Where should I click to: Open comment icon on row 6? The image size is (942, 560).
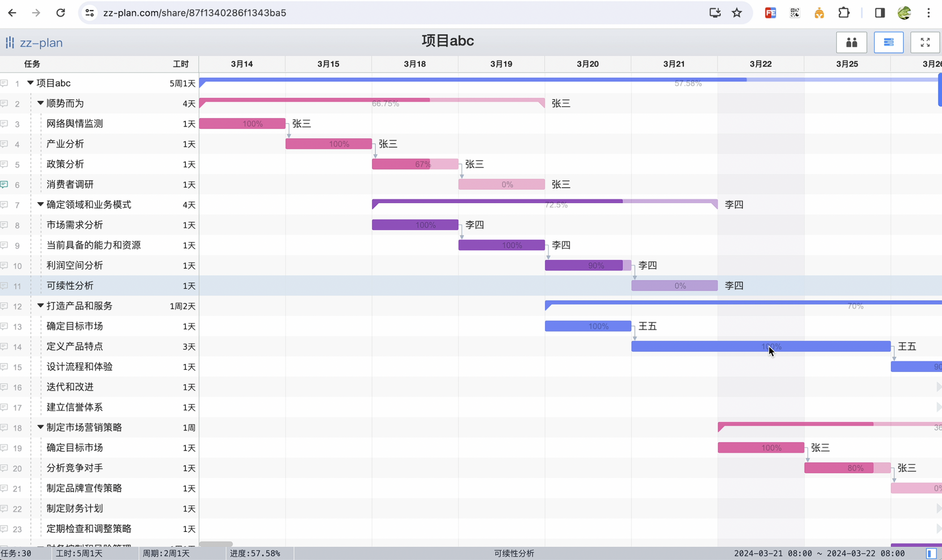click(x=4, y=184)
